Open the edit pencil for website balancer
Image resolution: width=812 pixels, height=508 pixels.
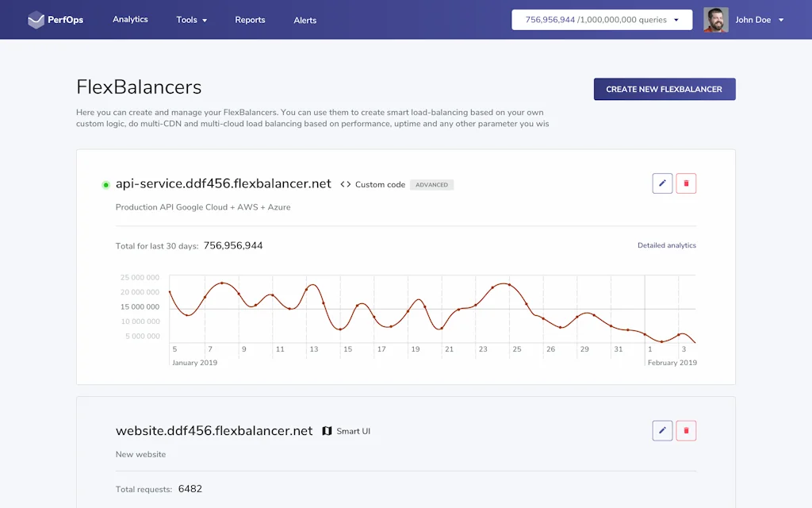click(662, 430)
